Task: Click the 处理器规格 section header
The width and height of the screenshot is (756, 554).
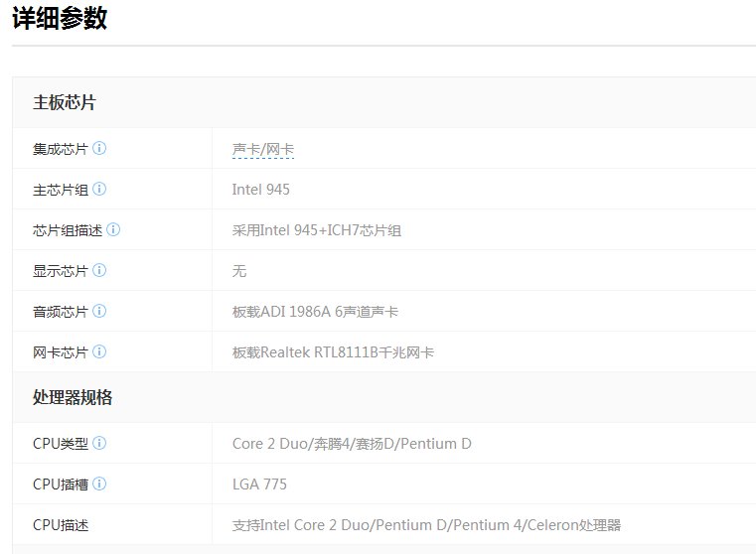Action: point(73,398)
